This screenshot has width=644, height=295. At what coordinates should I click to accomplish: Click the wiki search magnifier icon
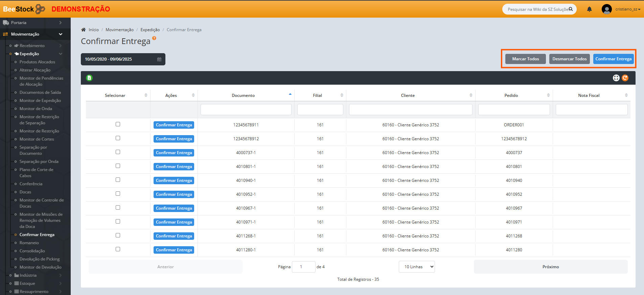571,9
